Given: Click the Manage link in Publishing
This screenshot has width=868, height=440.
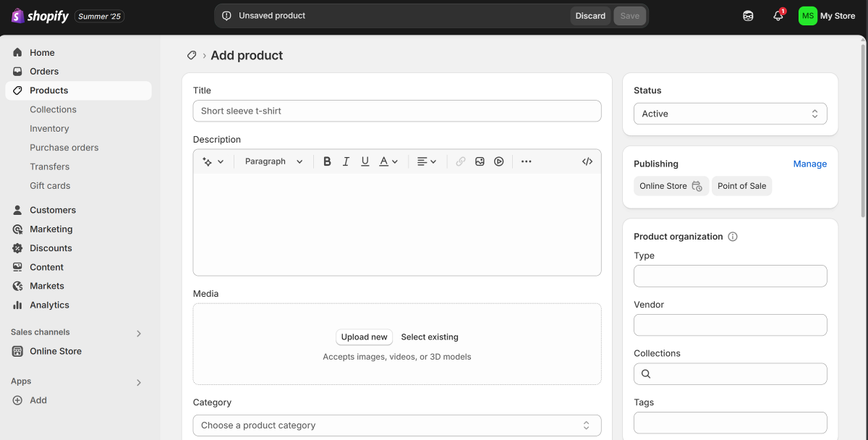Looking at the screenshot, I should (809, 164).
